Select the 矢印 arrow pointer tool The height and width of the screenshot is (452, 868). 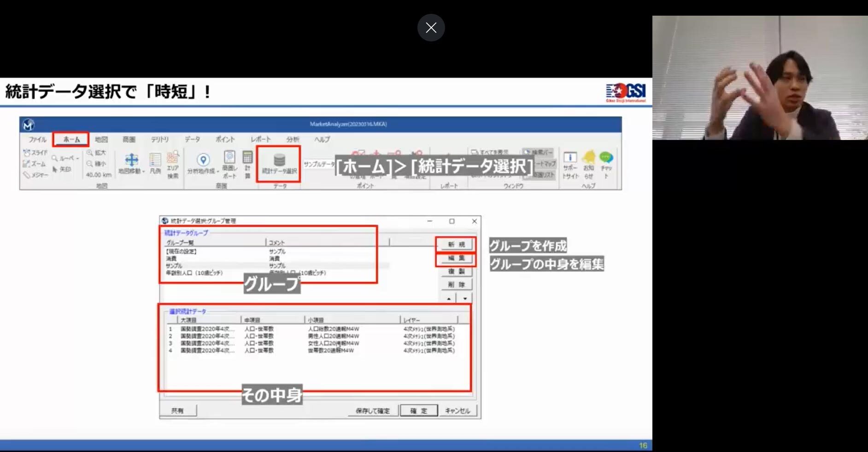tap(62, 169)
